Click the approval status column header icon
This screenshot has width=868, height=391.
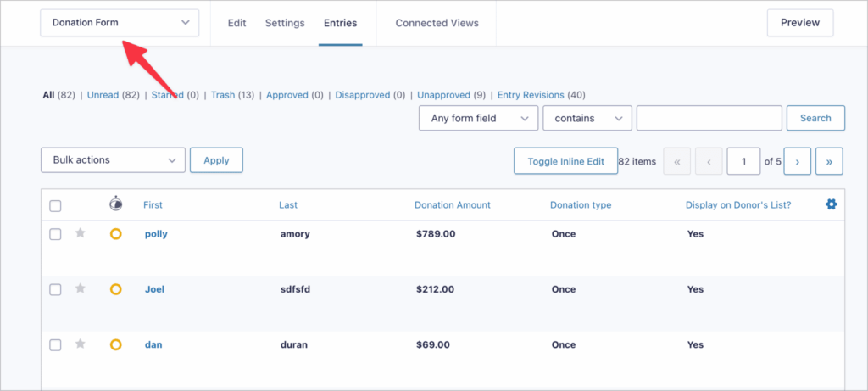coord(116,204)
